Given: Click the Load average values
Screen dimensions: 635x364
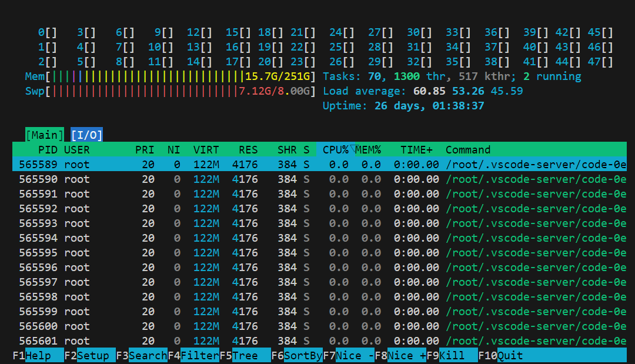Looking at the screenshot, I should (x=468, y=91).
